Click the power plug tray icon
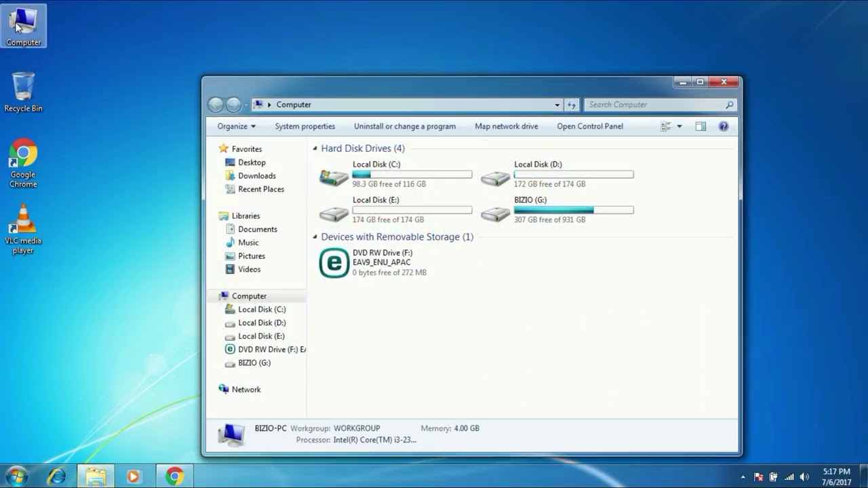868x488 pixels. coord(774,477)
